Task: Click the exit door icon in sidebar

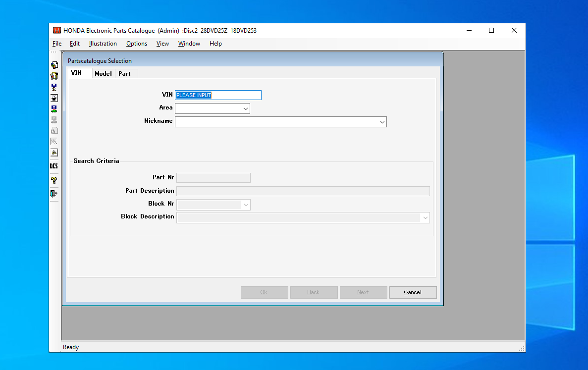Action: [x=54, y=194]
